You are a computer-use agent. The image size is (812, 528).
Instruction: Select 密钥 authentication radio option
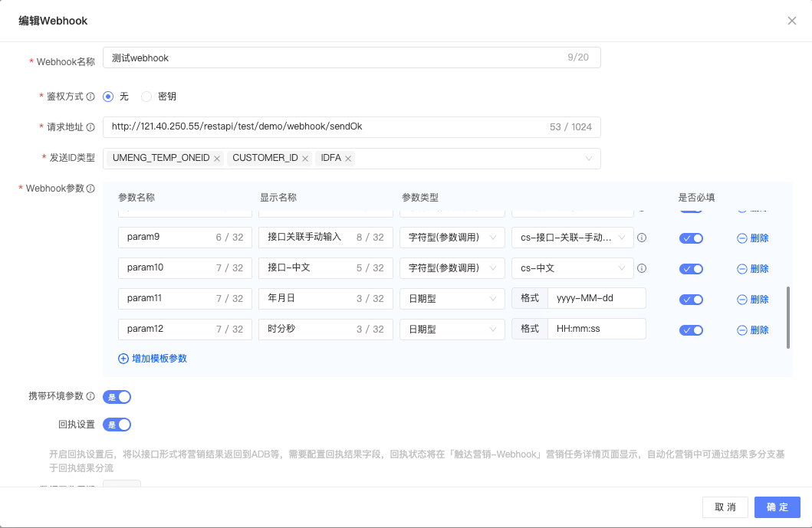[146, 97]
